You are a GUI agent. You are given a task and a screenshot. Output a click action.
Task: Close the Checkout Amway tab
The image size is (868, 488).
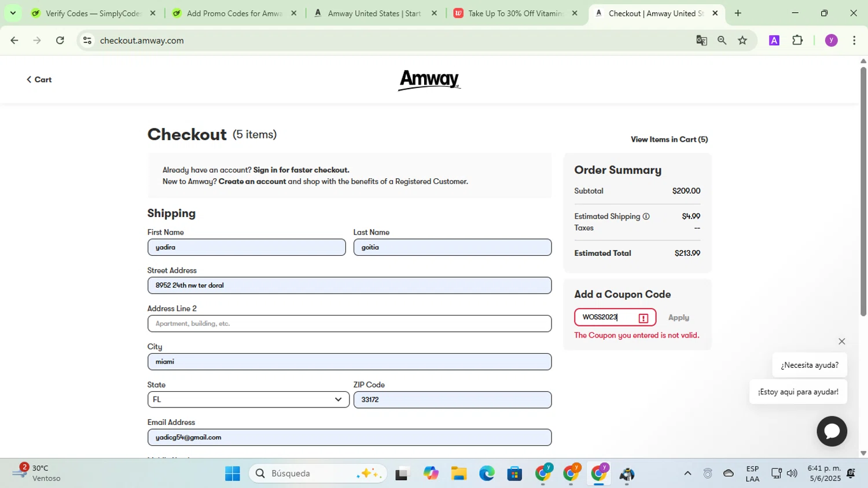click(715, 13)
